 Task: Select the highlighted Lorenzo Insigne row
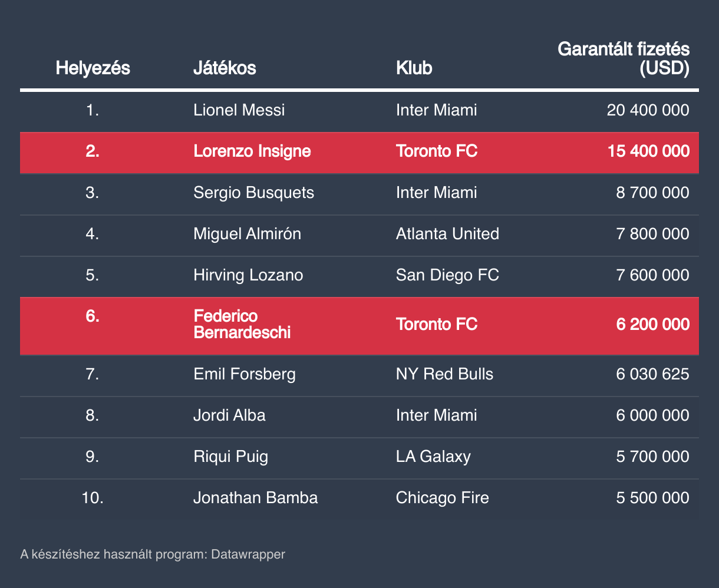tap(359, 152)
